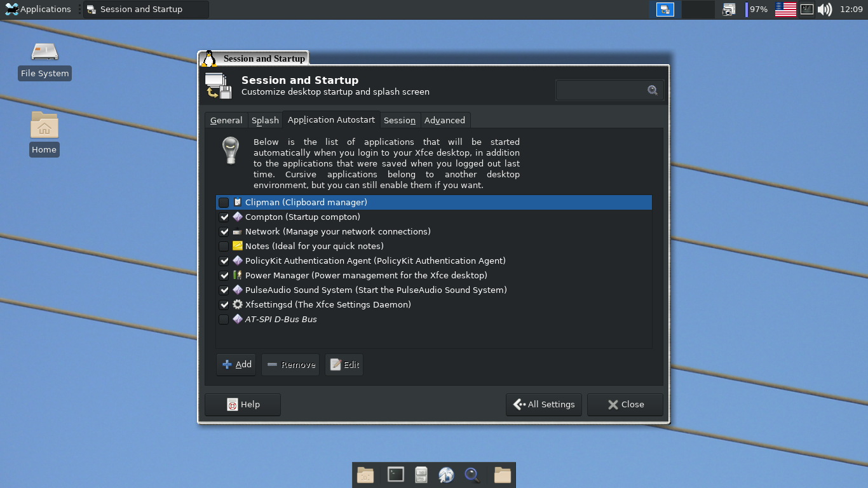Image resolution: width=868 pixels, height=488 pixels.
Task: Open the plain folder icon at the dock's end
Action: tap(503, 475)
